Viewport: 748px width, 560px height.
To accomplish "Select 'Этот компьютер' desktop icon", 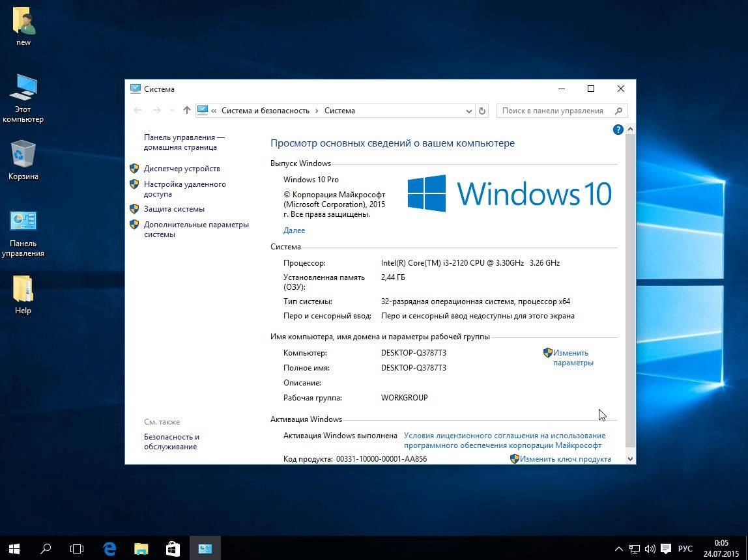I will pos(23,99).
